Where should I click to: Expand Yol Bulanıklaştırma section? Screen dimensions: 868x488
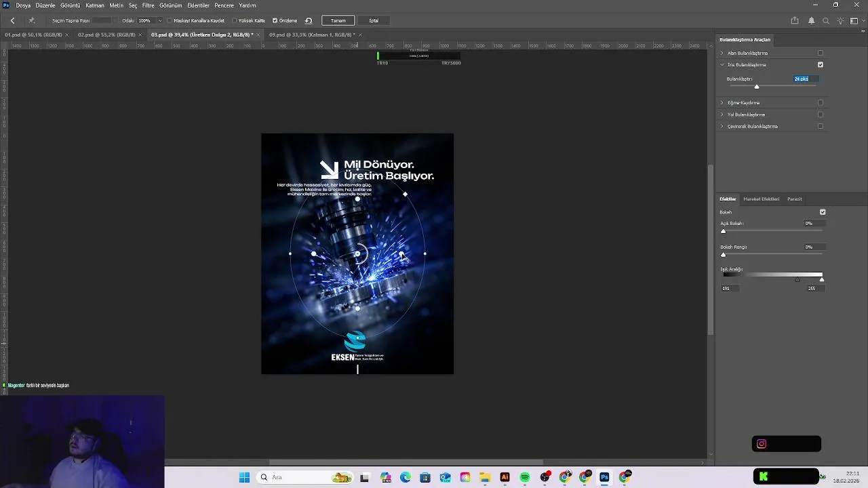tap(722, 115)
